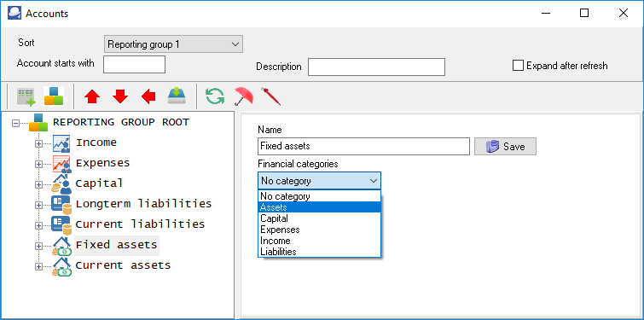Screen dimensions: 644x320
Task: Choose Assets in the category list
Action: 320,207
